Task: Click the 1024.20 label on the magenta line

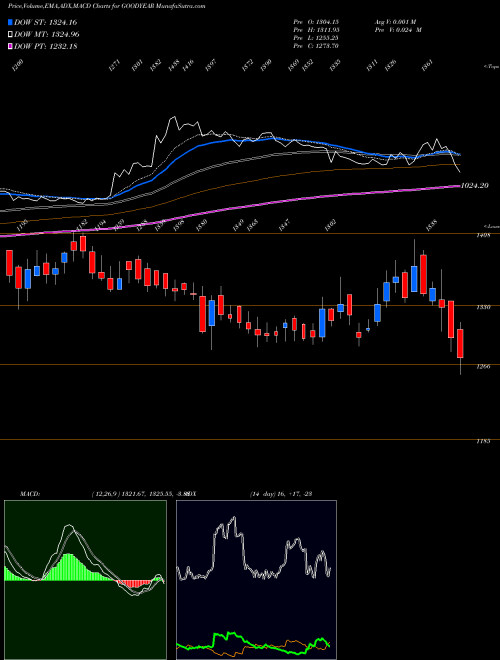Action: coord(475,185)
